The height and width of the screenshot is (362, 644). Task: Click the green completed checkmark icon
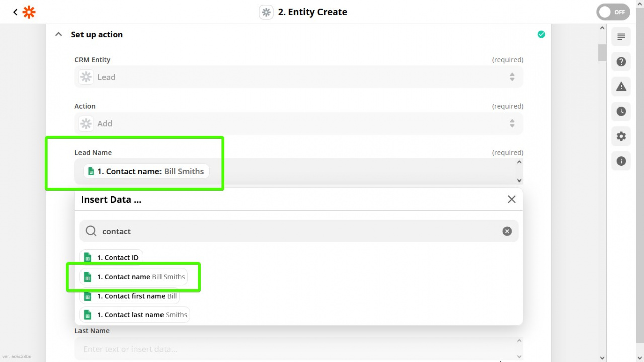point(541,34)
